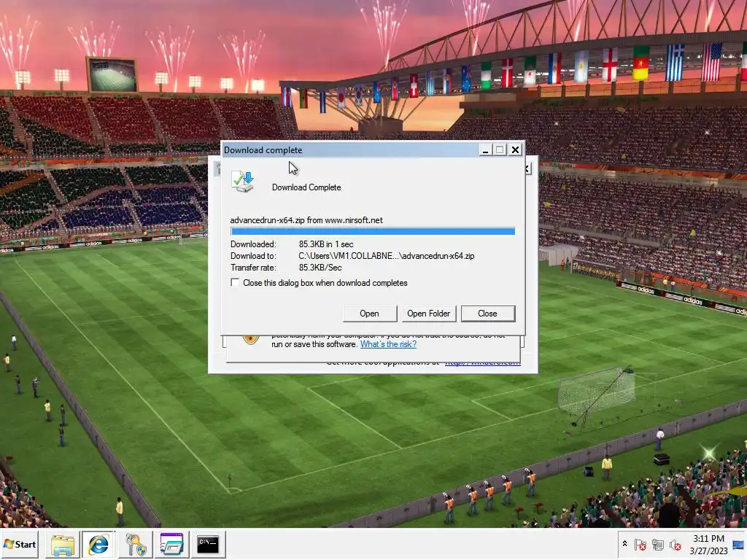
Task: Click the What's the risk? link
Action: click(388, 344)
